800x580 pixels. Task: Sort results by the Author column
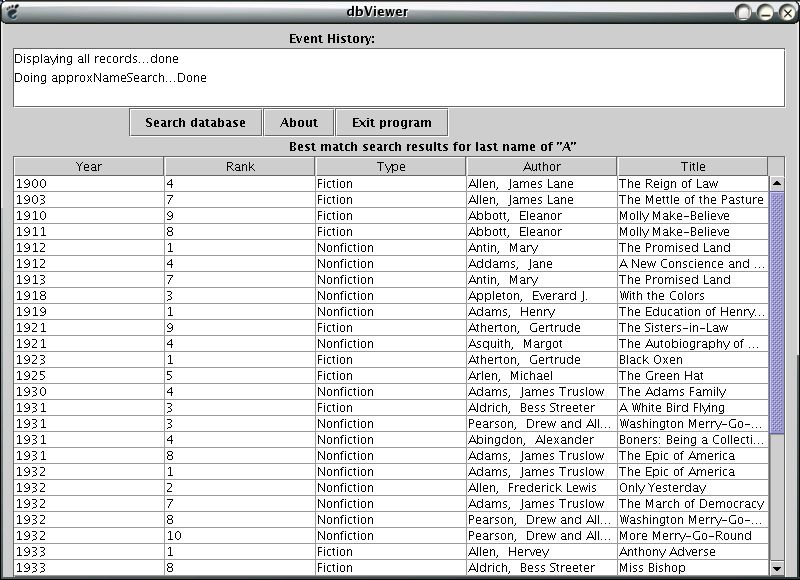tap(541, 165)
